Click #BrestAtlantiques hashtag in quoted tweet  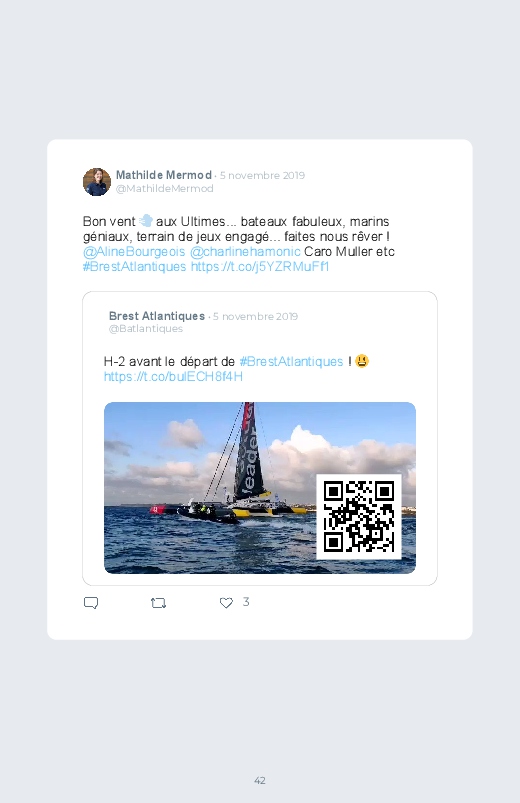291,362
